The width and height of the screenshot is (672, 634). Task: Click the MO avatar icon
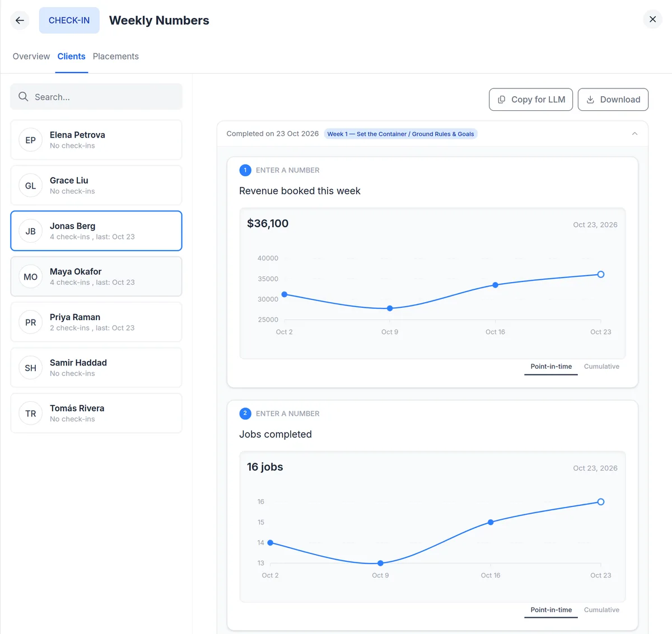click(x=31, y=277)
